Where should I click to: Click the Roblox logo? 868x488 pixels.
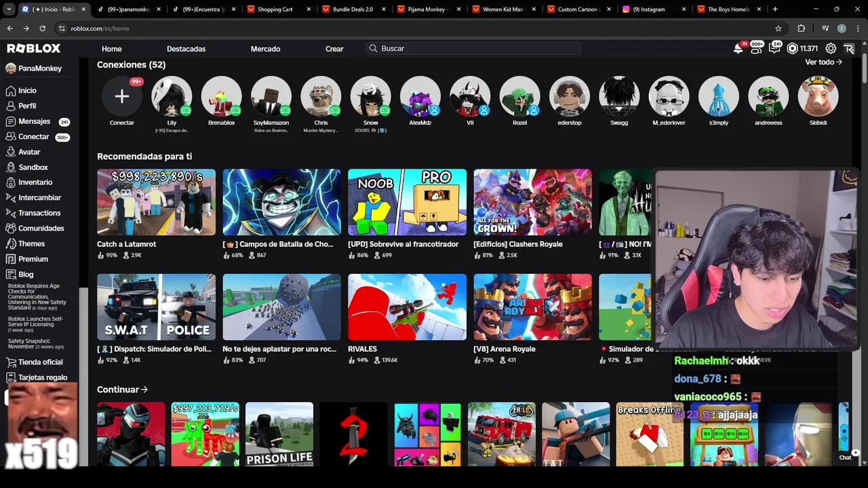(34, 49)
